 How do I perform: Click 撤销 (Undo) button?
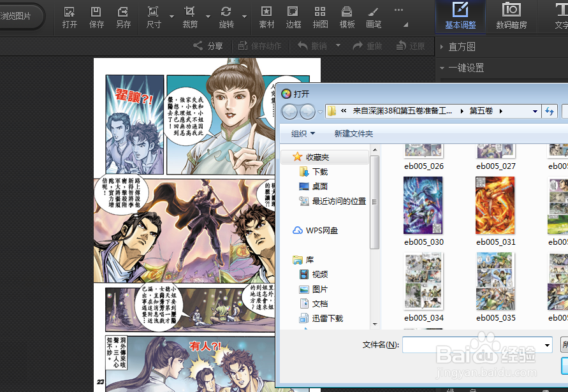pos(312,46)
